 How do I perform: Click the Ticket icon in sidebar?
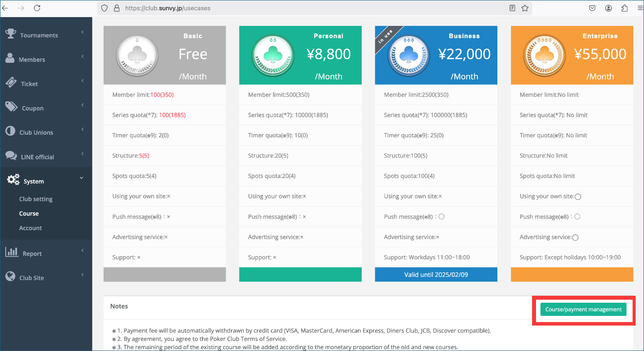pyautogui.click(x=11, y=82)
